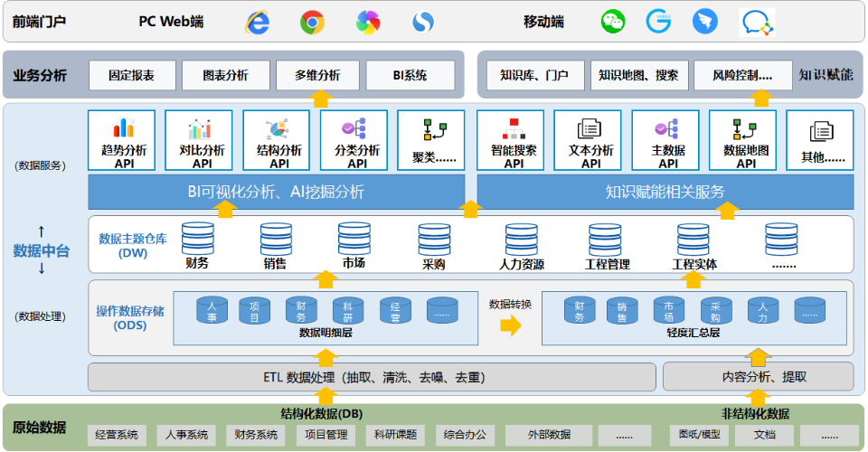The height and width of the screenshot is (452, 868).
Task: Select the 数据地图 API green flowchart icon
Action: 745,128
